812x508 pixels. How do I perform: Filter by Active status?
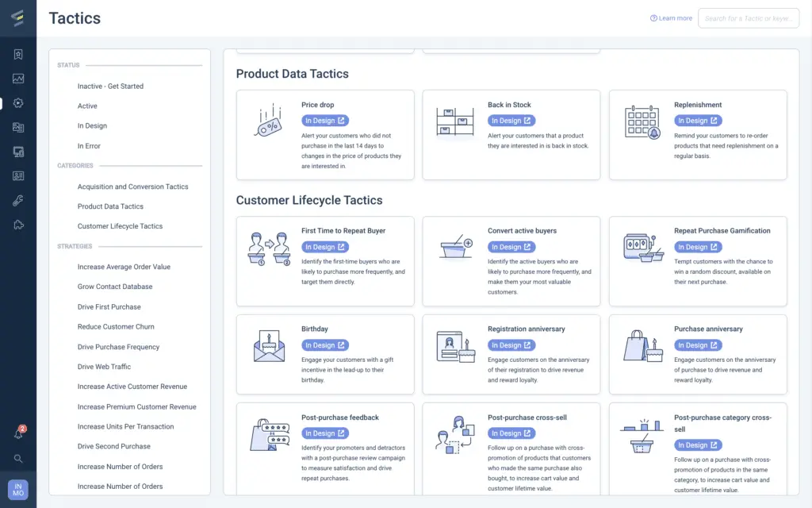point(87,106)
